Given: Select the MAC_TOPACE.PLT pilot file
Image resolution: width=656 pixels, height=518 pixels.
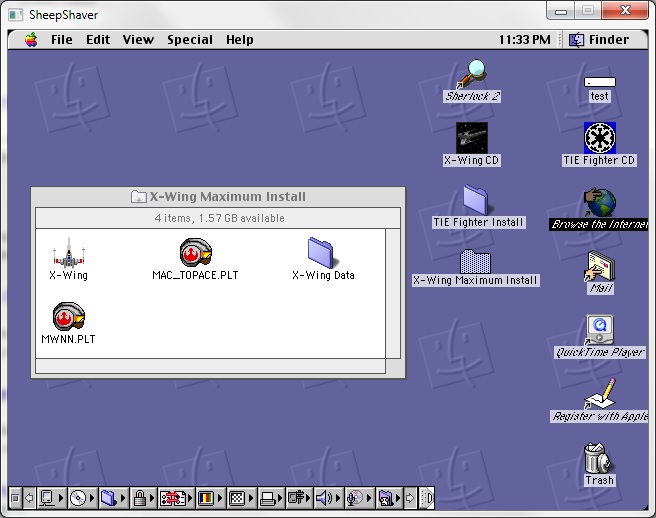Looking at the screenshot, I should tap(195, 259).
